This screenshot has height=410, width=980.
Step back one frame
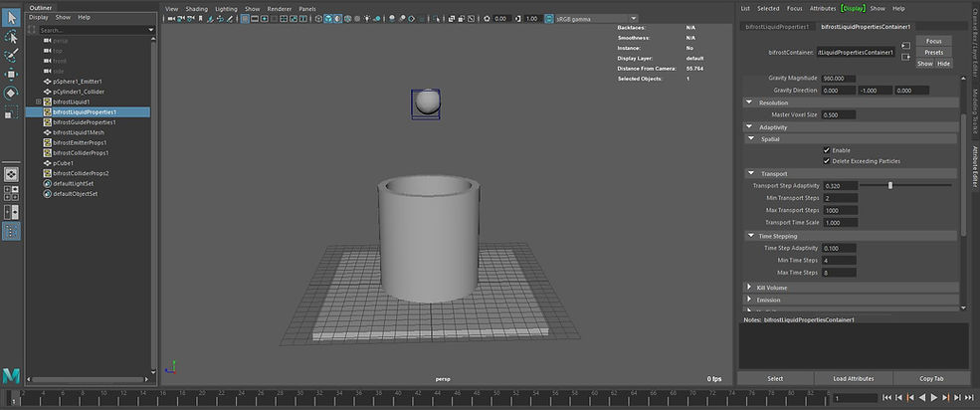898,397
